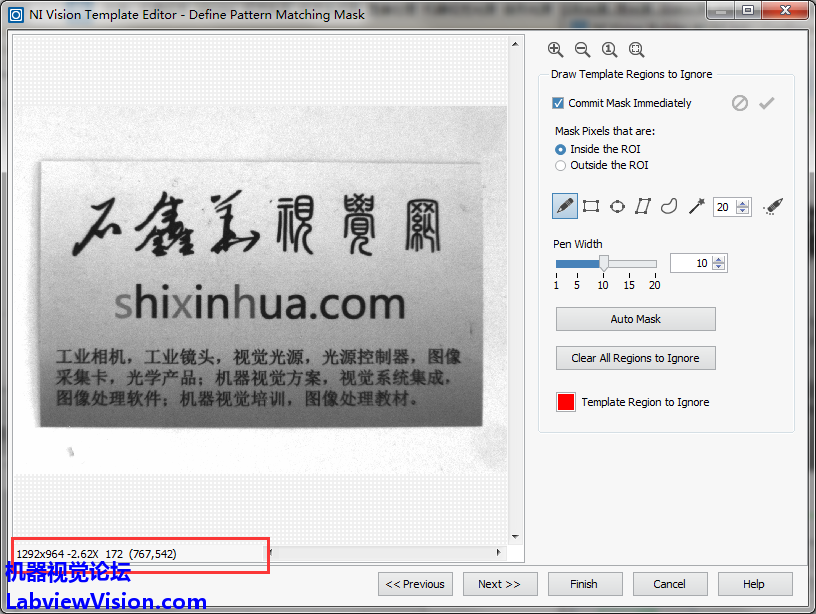Image resolution: width=816 pixels, height=614 pixels.
Task: Click the zoom in magnifier icon
Action: [x=555, y=50]
